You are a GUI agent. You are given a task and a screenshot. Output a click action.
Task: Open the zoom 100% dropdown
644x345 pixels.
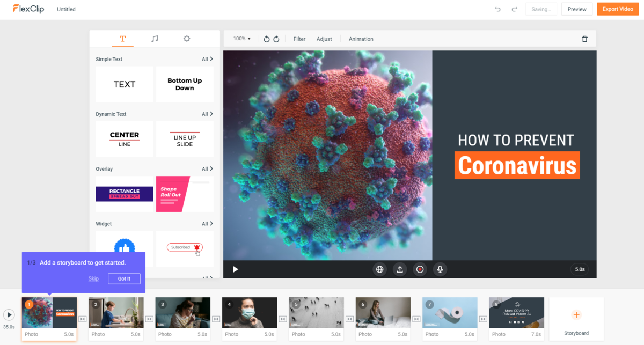tap(242, 39)
